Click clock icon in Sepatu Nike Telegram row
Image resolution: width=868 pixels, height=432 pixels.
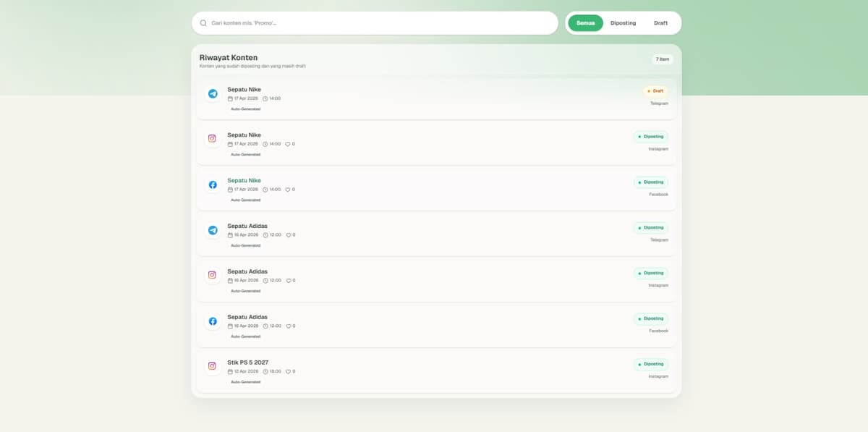[x=265, y=98]
